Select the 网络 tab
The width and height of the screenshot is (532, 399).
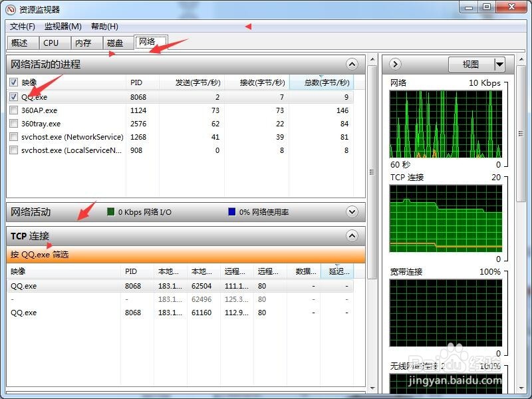click(x=151, y=42)
